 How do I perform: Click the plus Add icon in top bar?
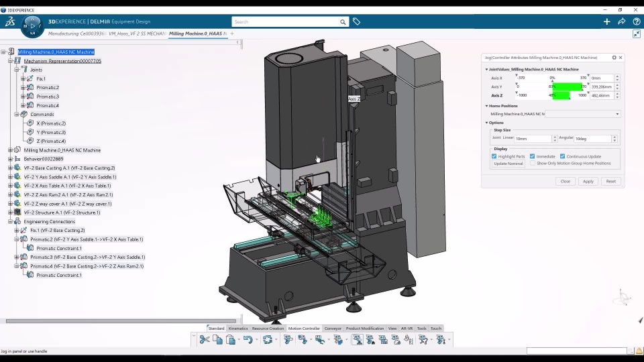606,21
